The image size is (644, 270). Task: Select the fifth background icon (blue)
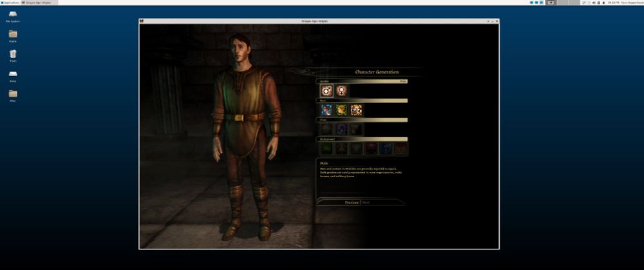[386, 148]
